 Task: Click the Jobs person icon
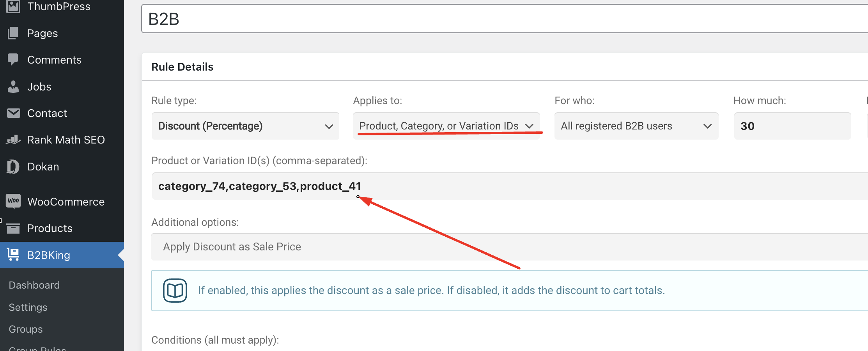pyautogui.click(x=13, y=87)
